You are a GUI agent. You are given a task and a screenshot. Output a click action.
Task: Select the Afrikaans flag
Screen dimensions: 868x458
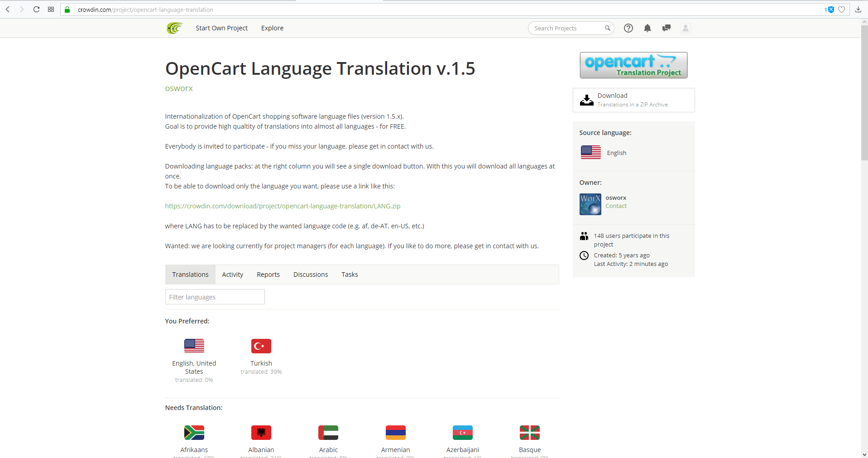(x=194, y=433)
